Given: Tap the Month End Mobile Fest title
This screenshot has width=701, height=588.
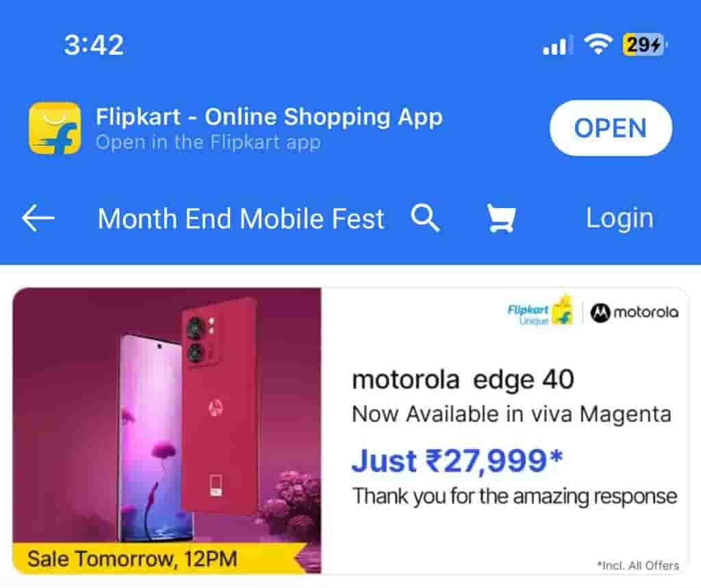Looking at the screenshot, I should (241, 218).
